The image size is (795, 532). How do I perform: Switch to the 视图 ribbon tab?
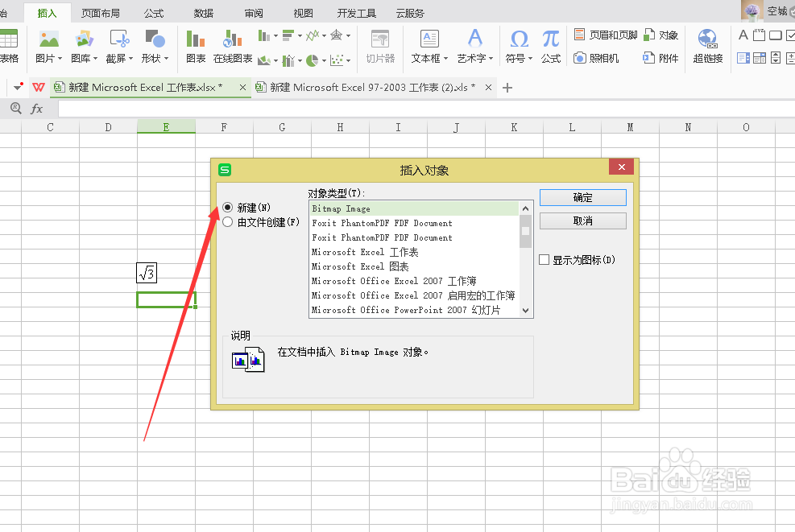point(303,13)
